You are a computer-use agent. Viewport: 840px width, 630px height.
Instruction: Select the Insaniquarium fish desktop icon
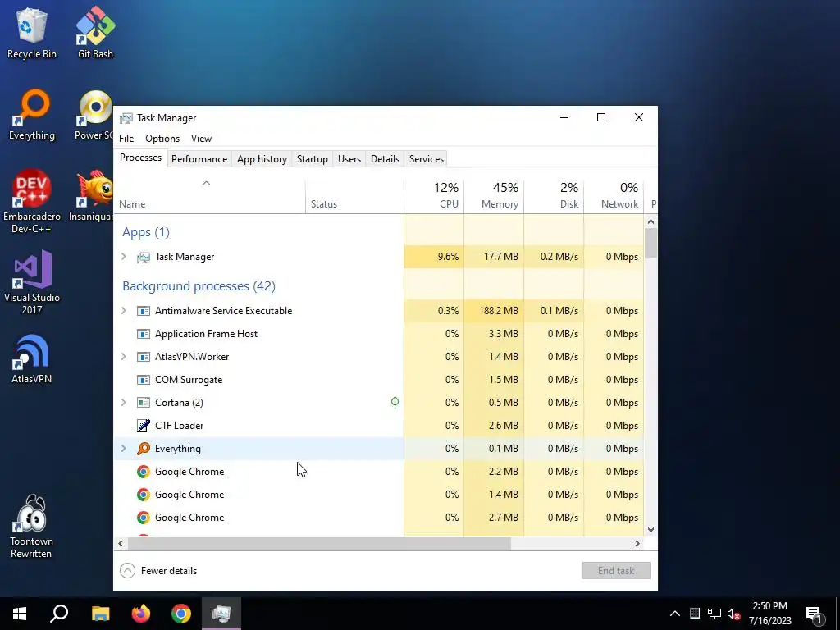(x=92, y=196)
